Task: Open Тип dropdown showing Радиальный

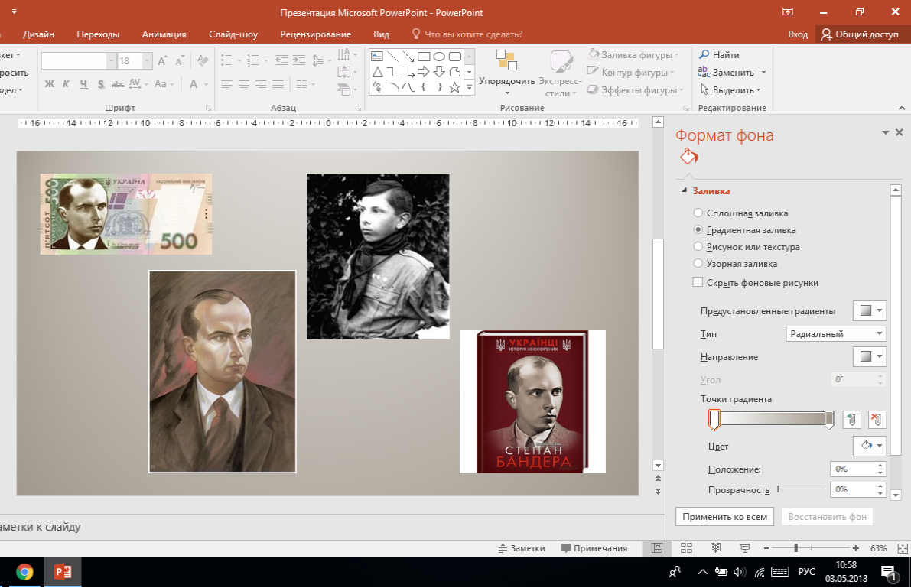Action: pos(835,333)
